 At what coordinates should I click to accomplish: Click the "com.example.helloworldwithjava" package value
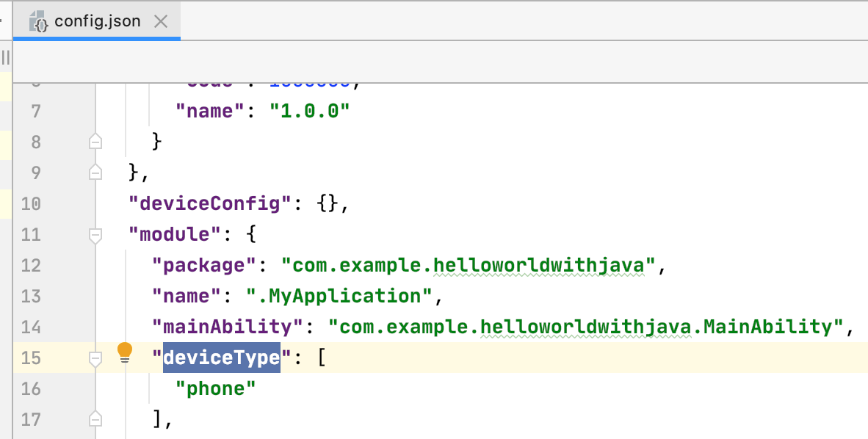(469, 265)
